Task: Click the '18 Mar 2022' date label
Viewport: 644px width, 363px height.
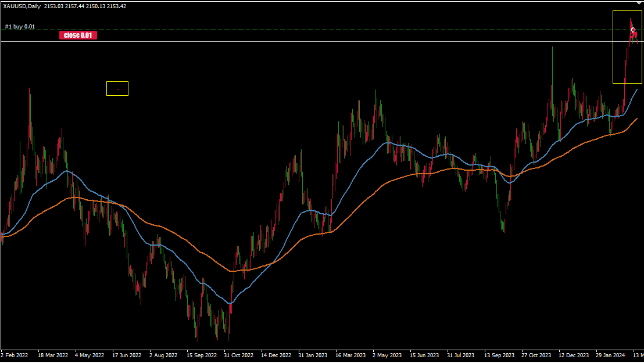Action: pyautogui.click(x=52, y=355)
